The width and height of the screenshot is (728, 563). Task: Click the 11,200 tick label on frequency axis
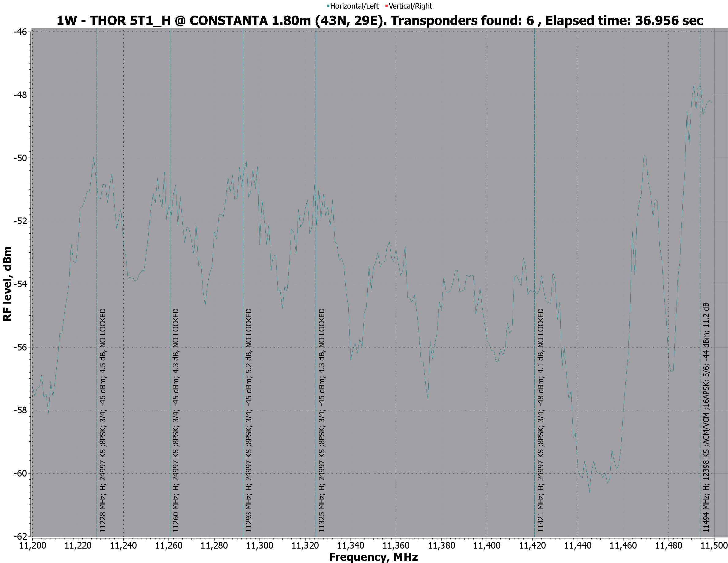pyautogui.click(x=32, y=546)
